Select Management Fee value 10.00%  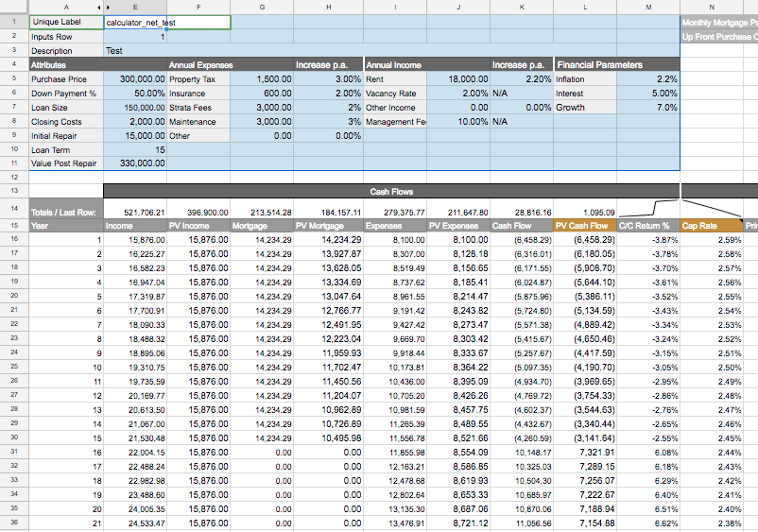coord(458,122)
